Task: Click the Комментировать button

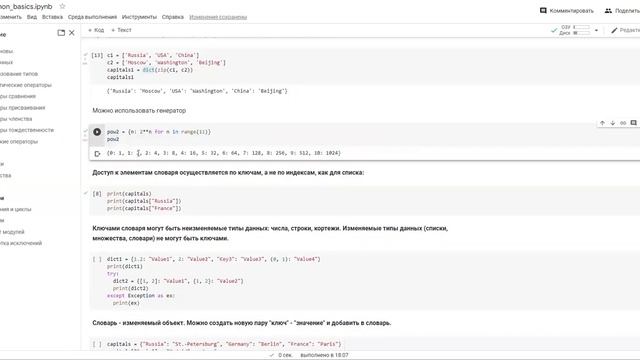Action: [567, 11]
